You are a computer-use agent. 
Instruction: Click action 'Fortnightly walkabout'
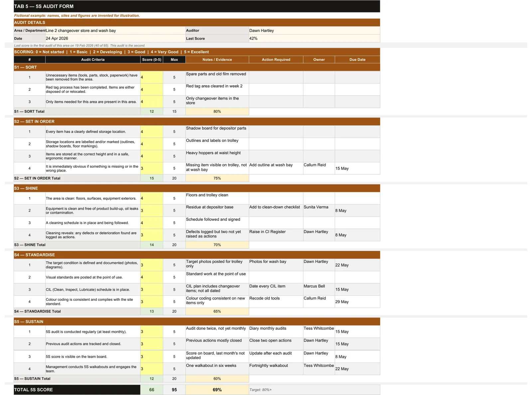pyautogui.click(x=276, y=369)
